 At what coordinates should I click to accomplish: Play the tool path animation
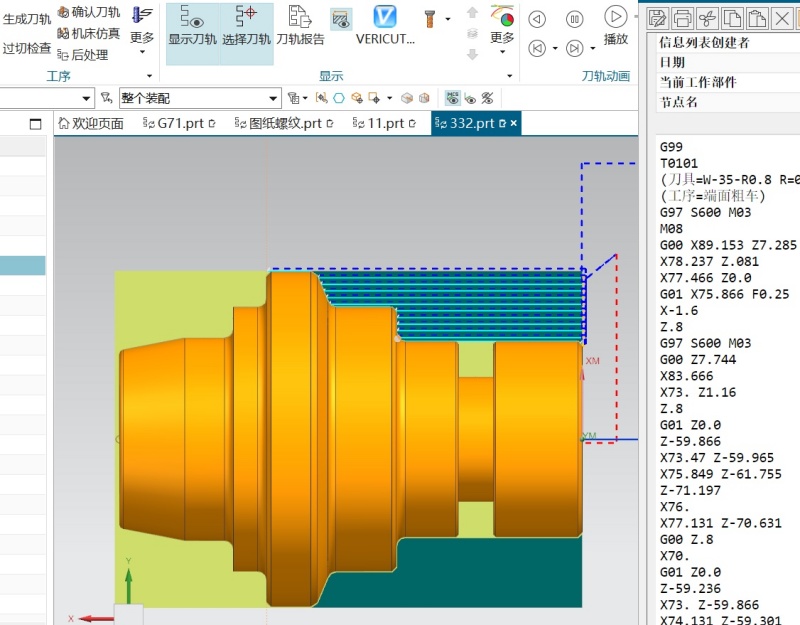click(x=615, y=24)
